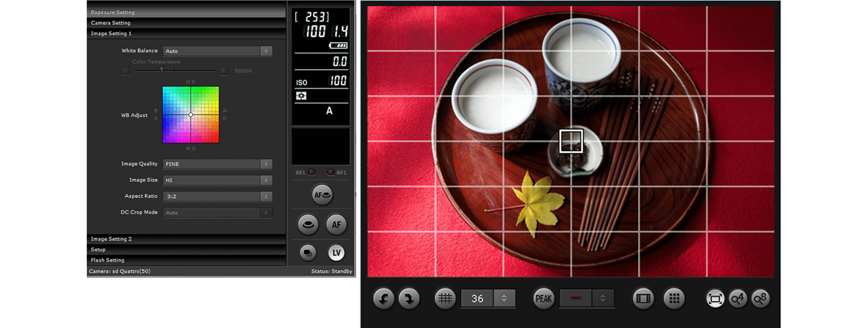
Task: Click the 4x magnification zoom icon
Action: tap(738, 299)
